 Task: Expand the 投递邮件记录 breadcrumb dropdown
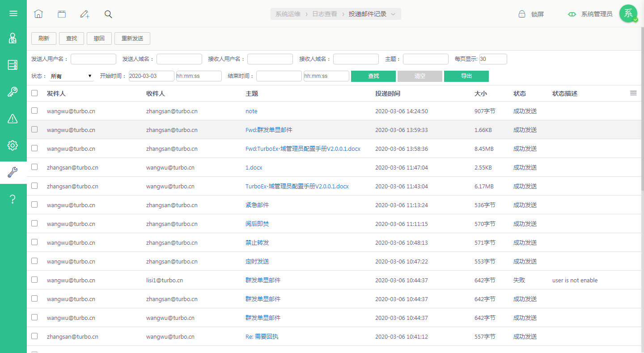[393, 14]
